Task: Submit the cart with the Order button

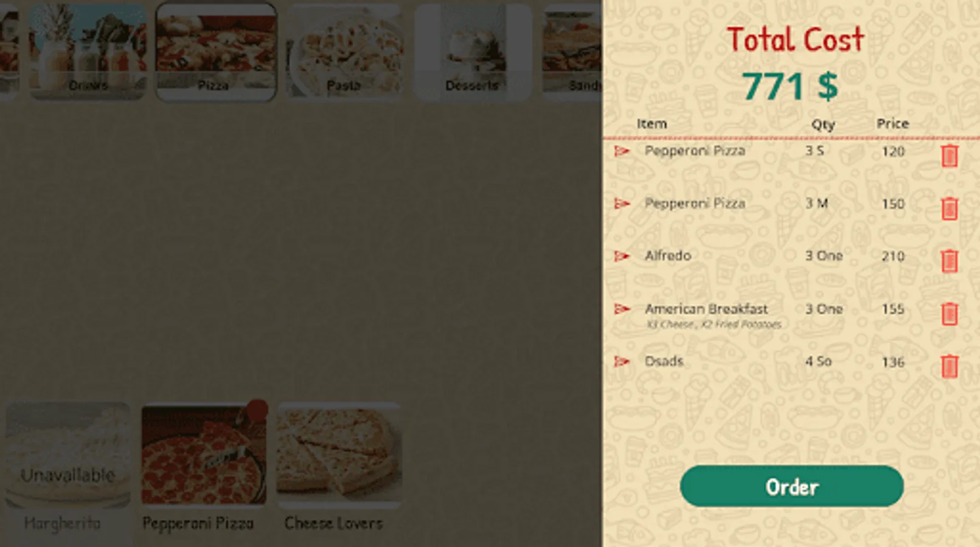Action: click(791, 486)
